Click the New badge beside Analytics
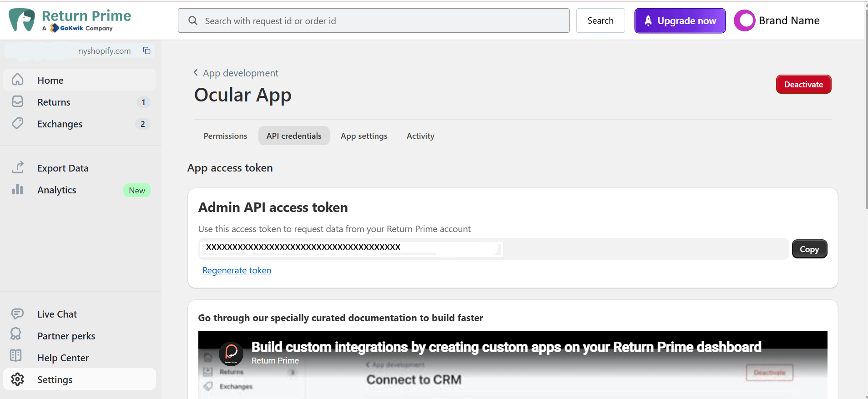This screenshot has width=868, height=399. pos(137,190)
